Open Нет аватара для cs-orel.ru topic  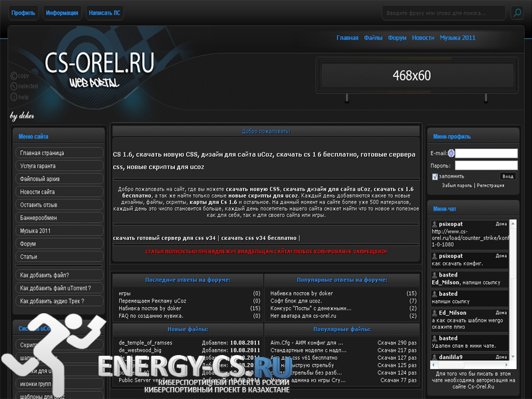click(x=303, y=316)
